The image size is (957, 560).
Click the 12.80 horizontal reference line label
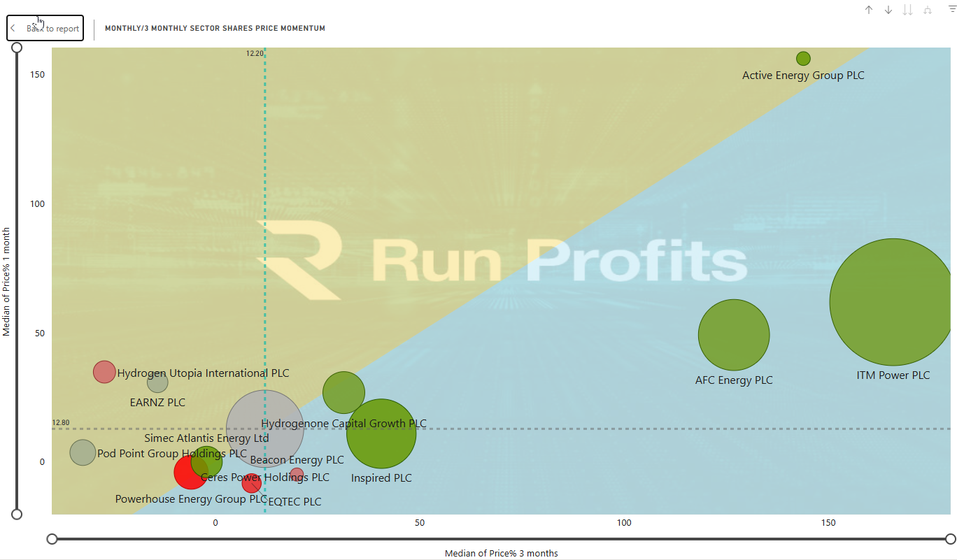click(61, 423)
